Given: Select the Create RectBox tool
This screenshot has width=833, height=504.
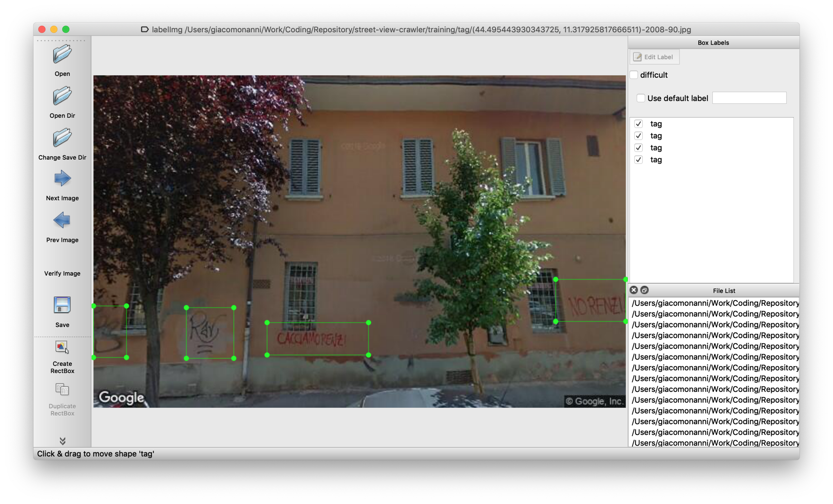Looking at the screenshot, I should [x=62, y=347].
